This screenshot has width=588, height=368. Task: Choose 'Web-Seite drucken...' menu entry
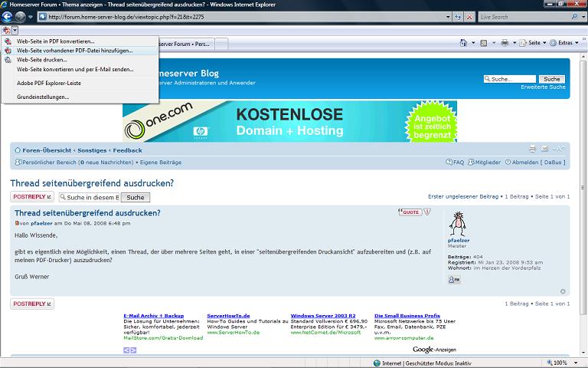(x=80, y=60)
